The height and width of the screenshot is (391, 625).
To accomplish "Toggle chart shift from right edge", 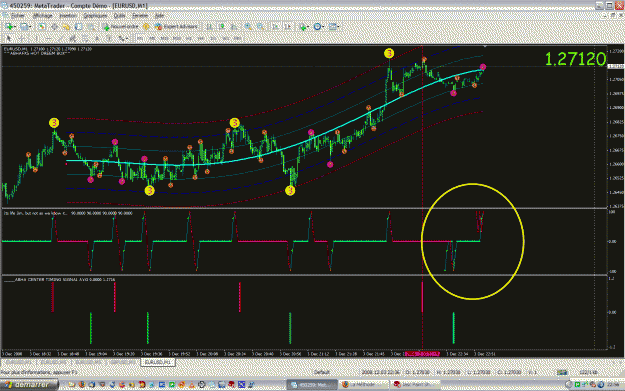I will (x=287, y=27).
